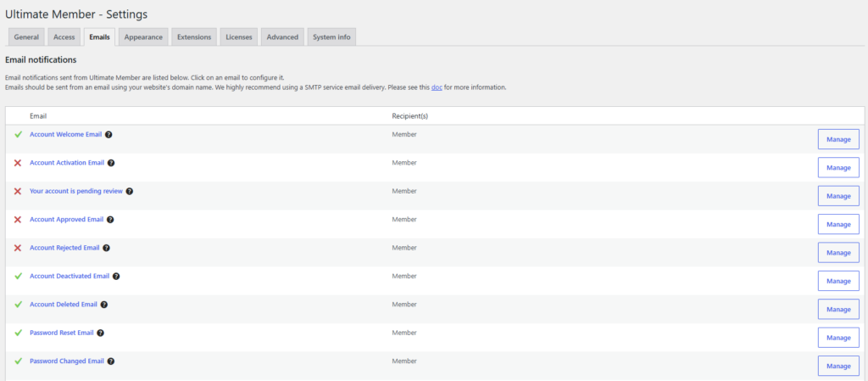Click help icon beside Account Deactivated Email

point(116,277)
